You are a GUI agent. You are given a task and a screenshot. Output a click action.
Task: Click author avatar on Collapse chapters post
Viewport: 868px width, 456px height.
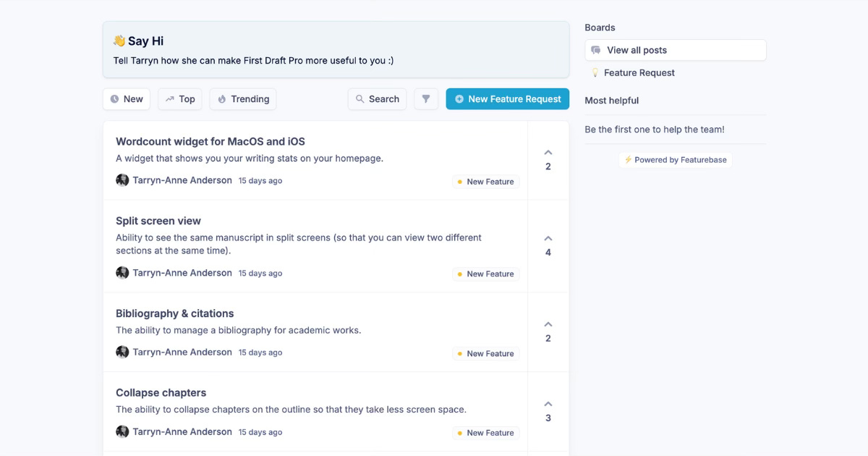pyautogui.click(x=122, y=431)
